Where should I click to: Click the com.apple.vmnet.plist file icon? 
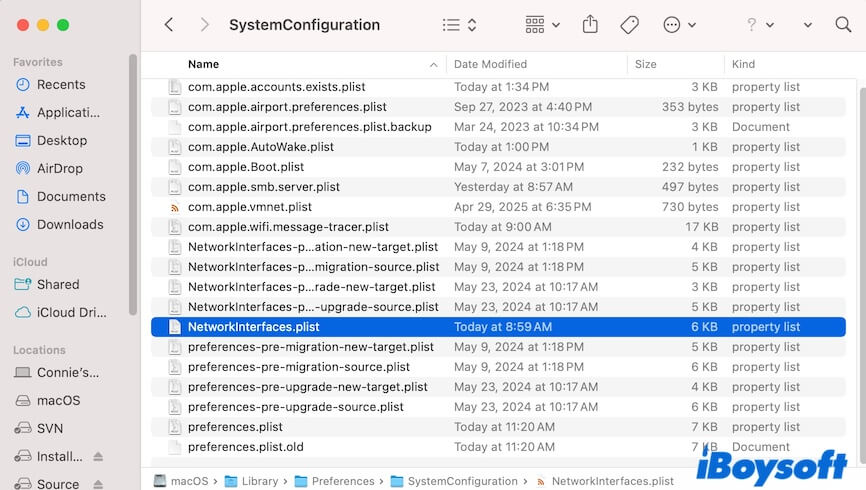pos(175,207)
